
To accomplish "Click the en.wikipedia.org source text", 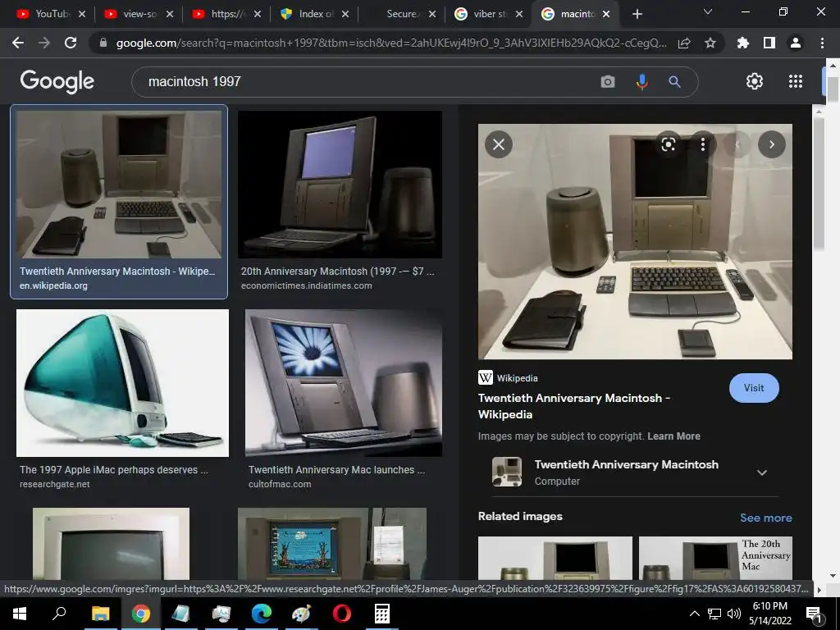I will [53, 285].
